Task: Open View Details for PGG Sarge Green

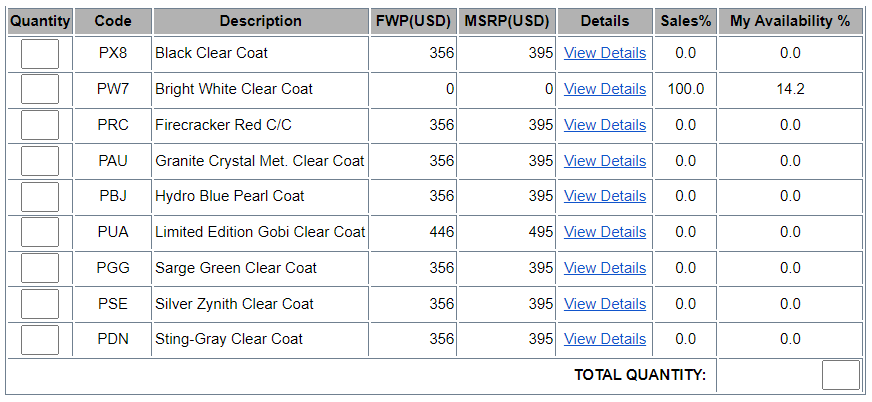Action: pos(605,268)
